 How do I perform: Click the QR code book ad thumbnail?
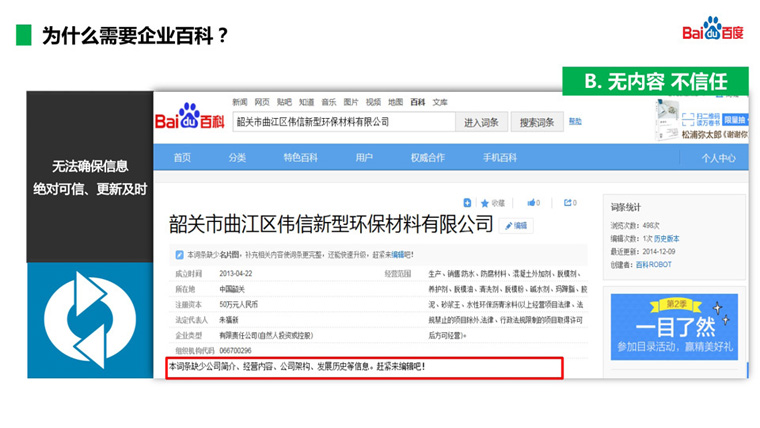[668, 119]
